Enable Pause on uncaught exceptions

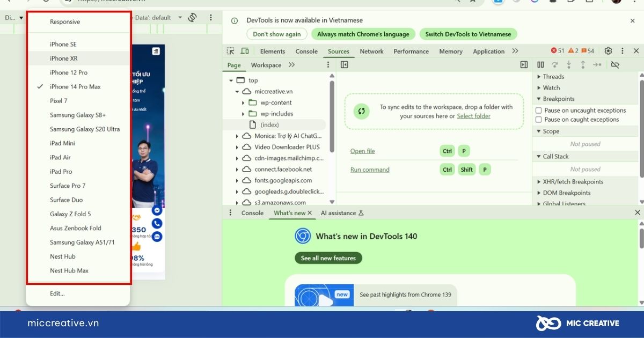539,111
